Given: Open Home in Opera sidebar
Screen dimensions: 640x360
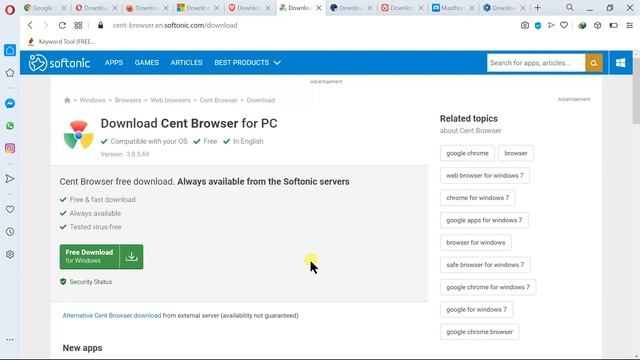Looking at the screenshot, I should (x=10, y=50).
